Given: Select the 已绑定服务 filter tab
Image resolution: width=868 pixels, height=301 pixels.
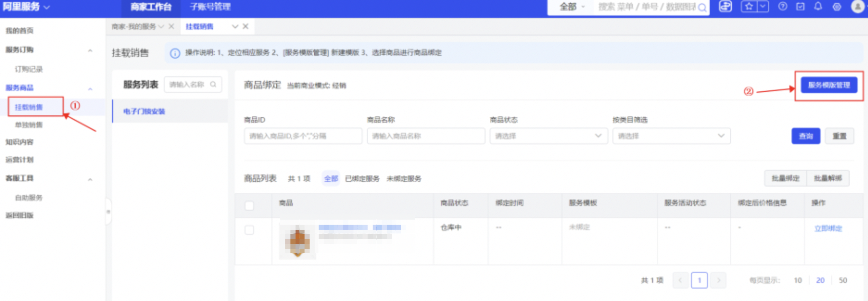Looking at the screenshot, I should click(x=362, y=178).
